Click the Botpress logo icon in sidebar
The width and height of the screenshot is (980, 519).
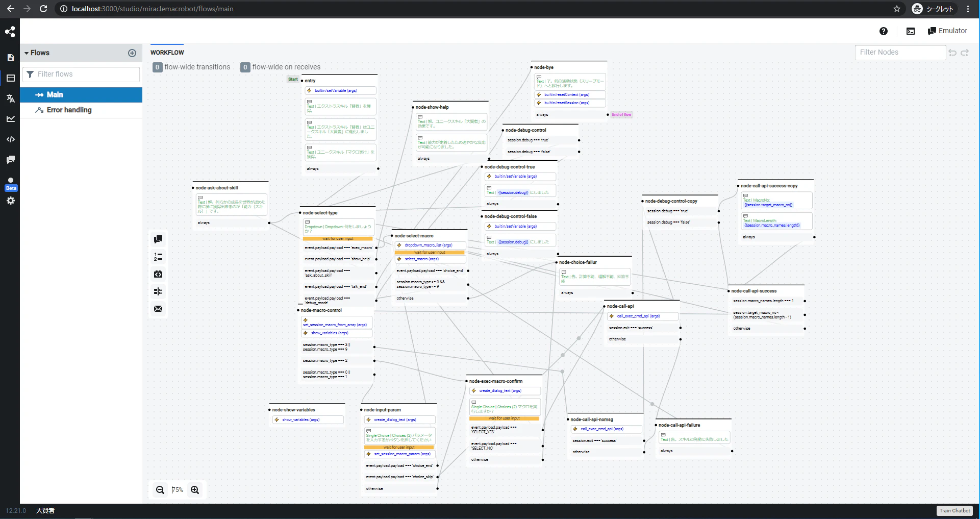click(x=10, y=32)
